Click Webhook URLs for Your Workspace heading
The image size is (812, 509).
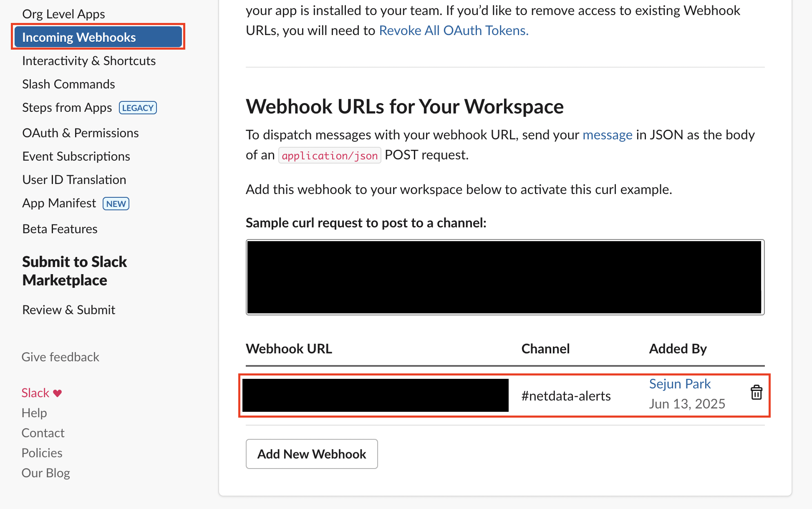pos(405,106)
